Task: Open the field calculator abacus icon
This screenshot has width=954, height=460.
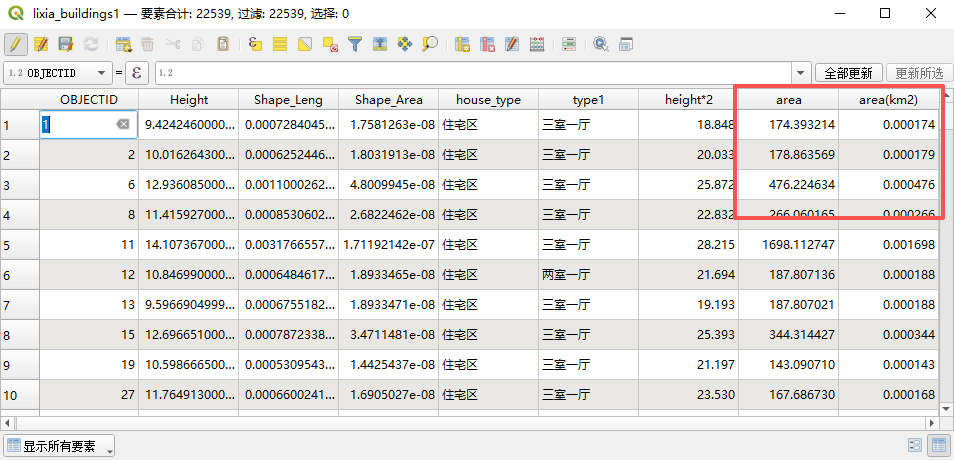Action: pos(537,44)
